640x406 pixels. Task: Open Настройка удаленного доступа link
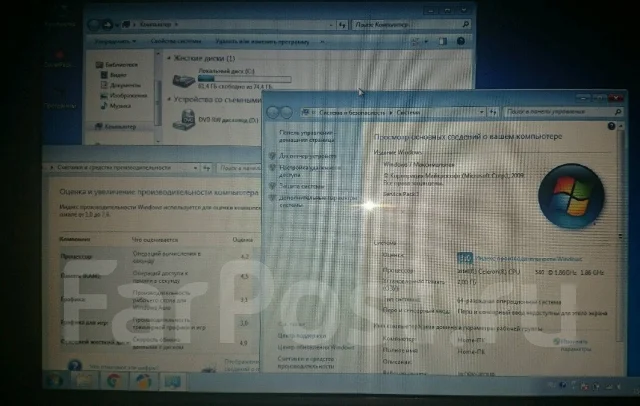[310, 171]
